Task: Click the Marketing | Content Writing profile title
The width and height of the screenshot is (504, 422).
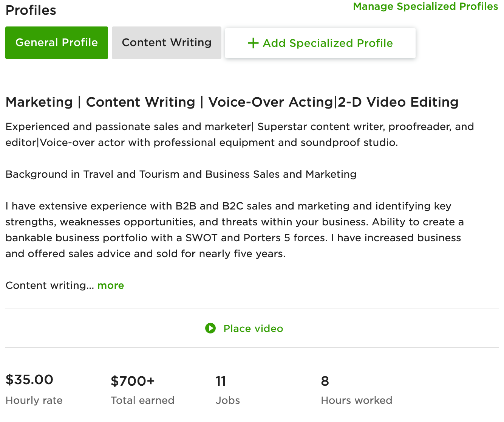Action: (232, 102)
